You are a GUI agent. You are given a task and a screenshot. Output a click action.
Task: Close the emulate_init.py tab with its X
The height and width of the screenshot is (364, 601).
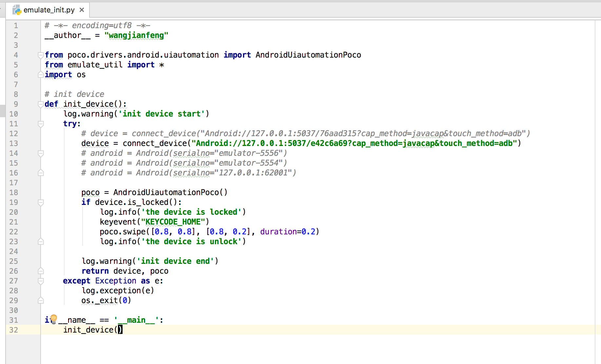82,10
